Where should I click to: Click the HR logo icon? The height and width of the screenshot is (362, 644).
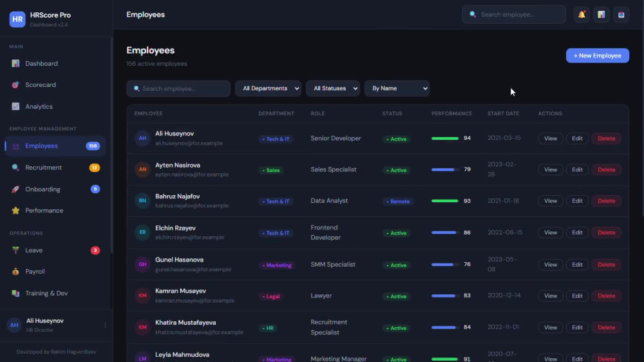click(17, 19)
